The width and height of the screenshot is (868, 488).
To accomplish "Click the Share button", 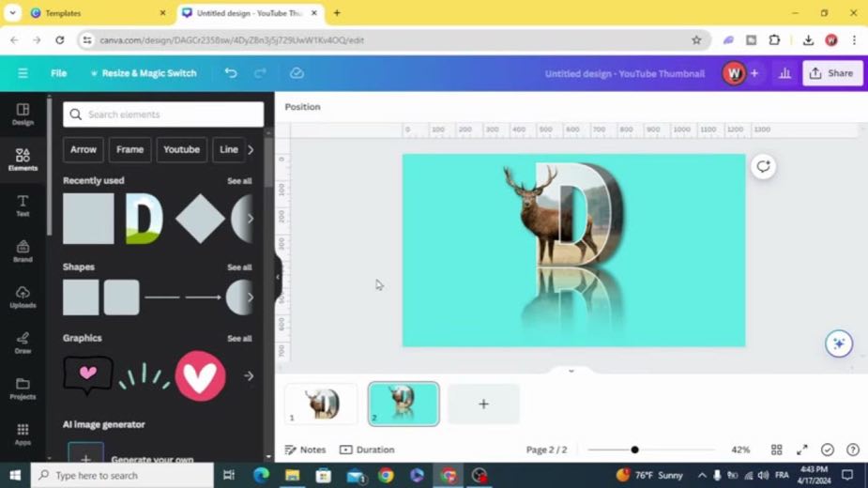I will pyautogui.click(x=832, y=73).
